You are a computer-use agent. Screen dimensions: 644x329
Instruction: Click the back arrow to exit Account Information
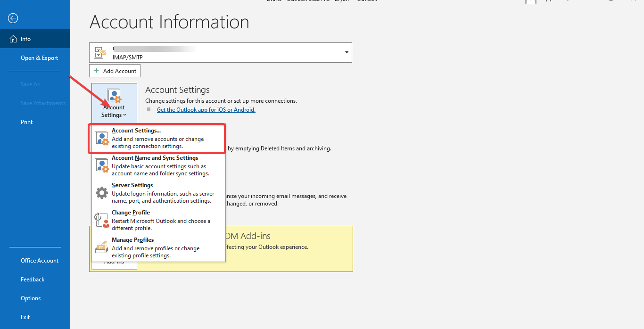point(13,18)
